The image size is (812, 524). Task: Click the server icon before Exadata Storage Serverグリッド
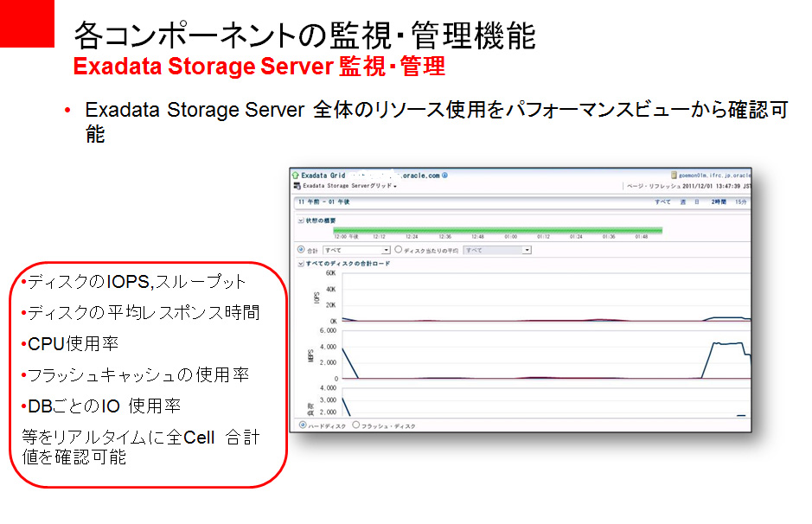pos(297,185)
